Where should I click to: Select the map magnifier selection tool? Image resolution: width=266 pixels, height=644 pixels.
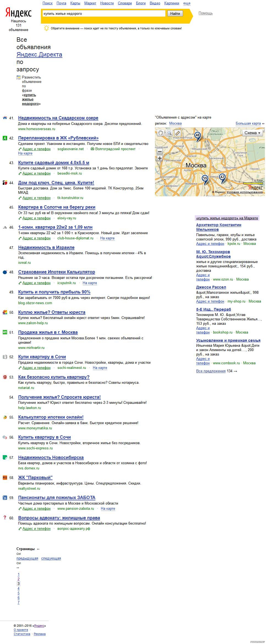169,133
